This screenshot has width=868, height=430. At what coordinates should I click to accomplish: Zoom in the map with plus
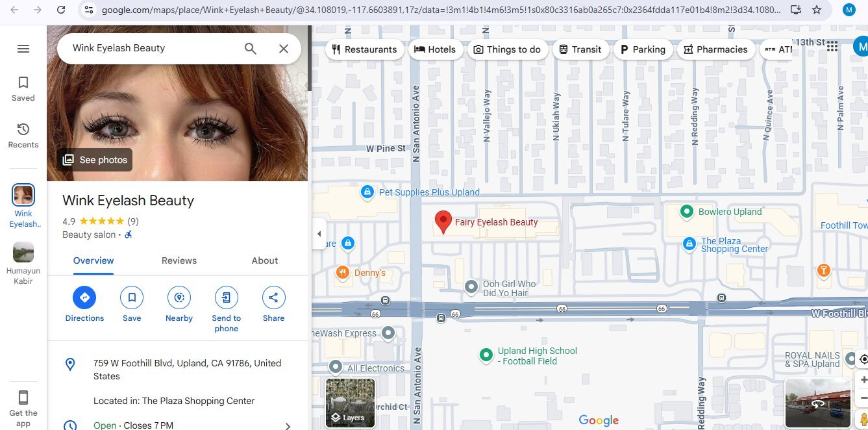(863, 380)
